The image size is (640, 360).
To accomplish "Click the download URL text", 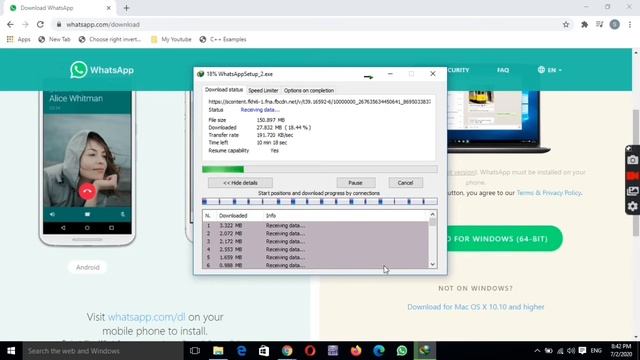I will point(320,102).
